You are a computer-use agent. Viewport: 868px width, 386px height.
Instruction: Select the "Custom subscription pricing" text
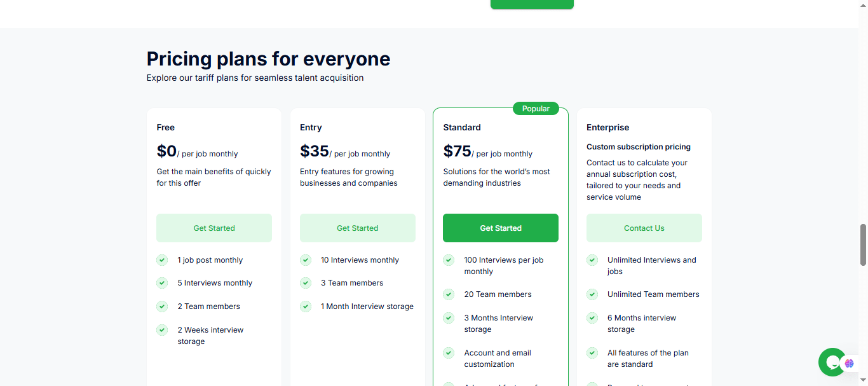(638, 147)
